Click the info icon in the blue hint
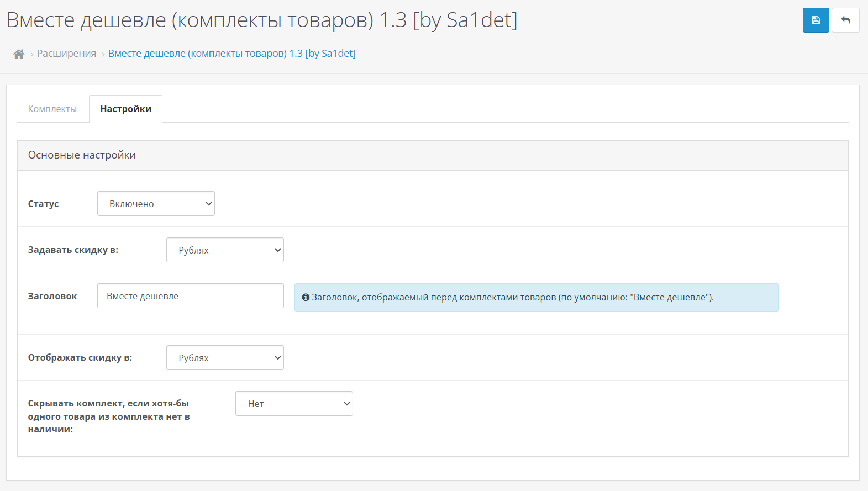Image resolution: width=868 pixels, height=491 pixels. [306, 297]
